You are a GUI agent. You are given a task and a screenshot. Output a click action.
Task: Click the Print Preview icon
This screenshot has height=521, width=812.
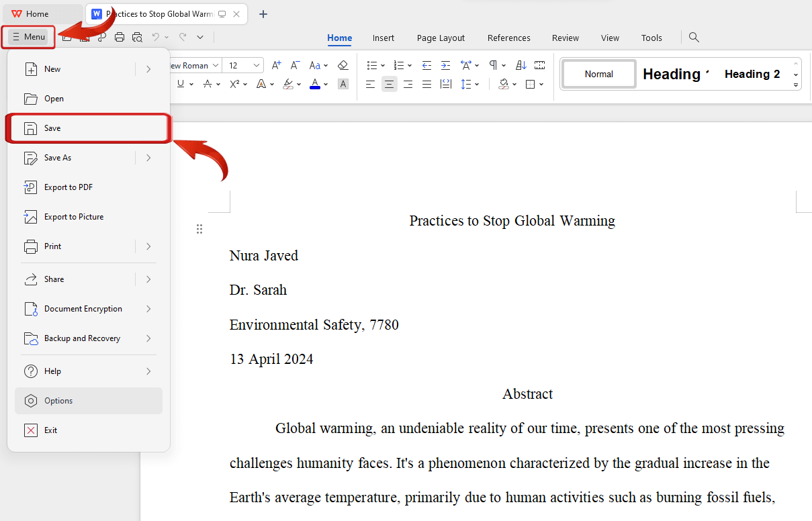click(137, 38)
